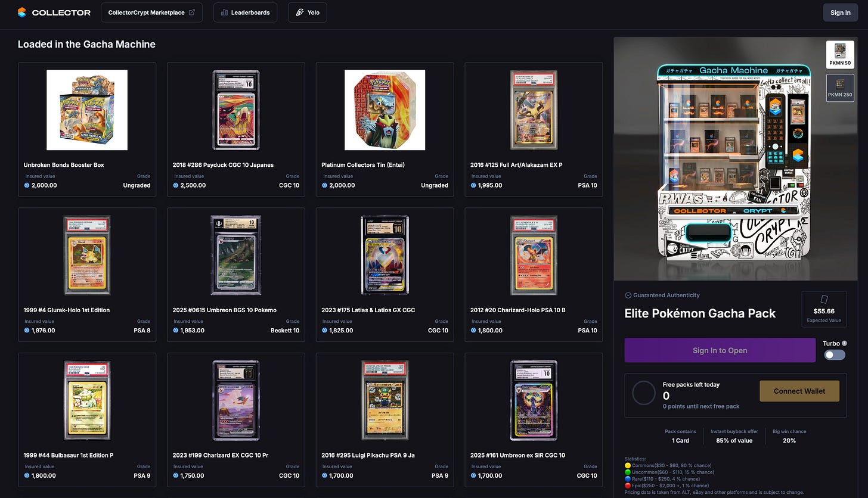Click the blue Rare rarity dot
Image resolution: width=868 pixels, height=498 pixels.
[x=628, y=479]
